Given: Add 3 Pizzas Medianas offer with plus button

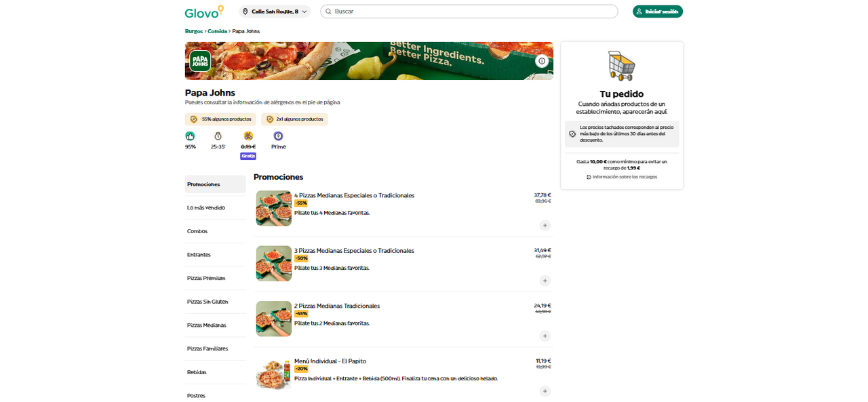Looking at the screenshot, I should (545, 281).
